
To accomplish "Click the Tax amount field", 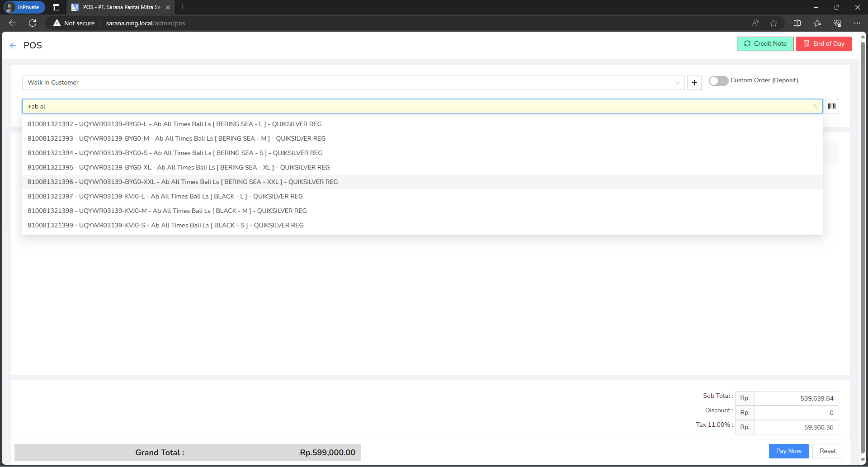I will click(x=797, y=427).
